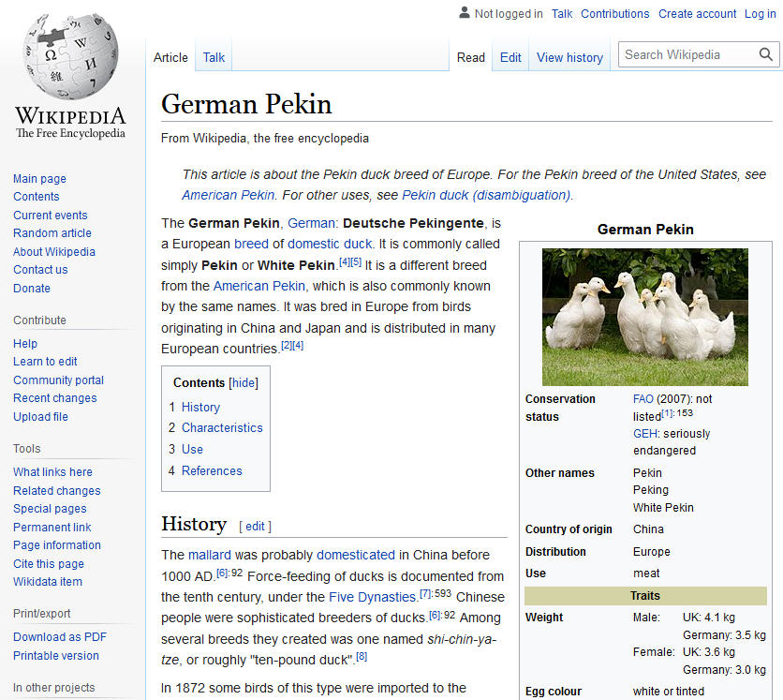Edit the History section via edit link
This screenshot has height=700, width=783.
coord(255,526)
